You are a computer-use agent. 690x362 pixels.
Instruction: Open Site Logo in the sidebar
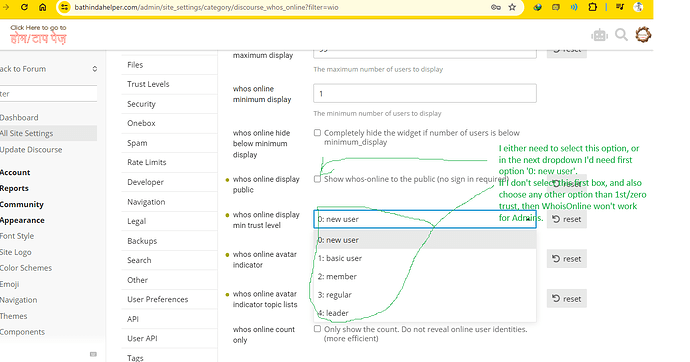15,252
